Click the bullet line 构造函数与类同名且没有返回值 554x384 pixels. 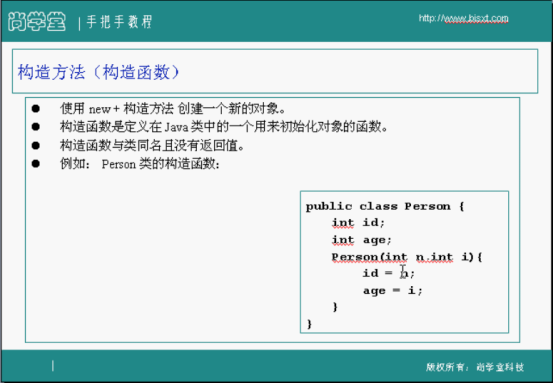click(152, 145)
